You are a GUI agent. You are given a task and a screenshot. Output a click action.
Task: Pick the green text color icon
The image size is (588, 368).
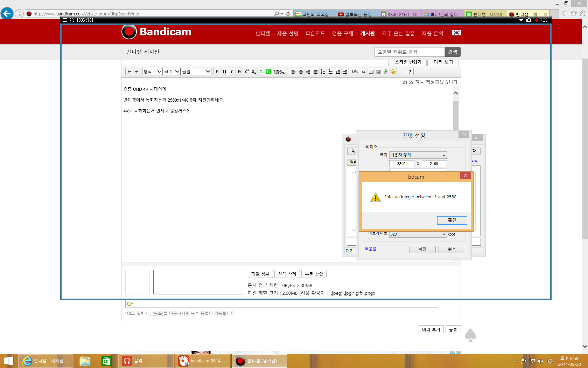tap(261, 71)
